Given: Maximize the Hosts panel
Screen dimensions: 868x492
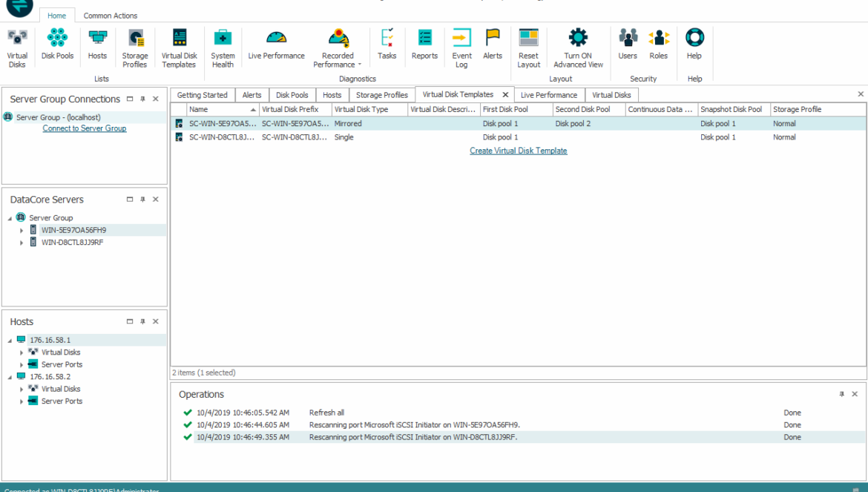Looking at the screenshot, I should [130, 321].
